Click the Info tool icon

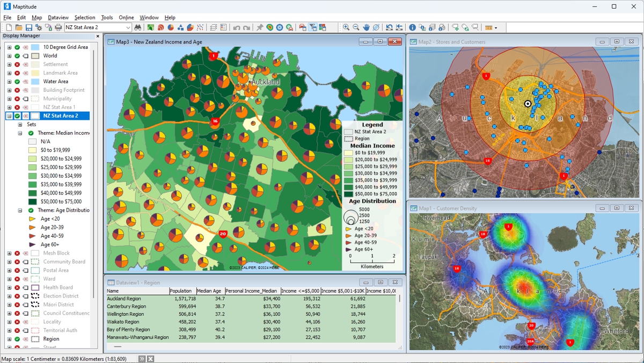click(413, 27)
